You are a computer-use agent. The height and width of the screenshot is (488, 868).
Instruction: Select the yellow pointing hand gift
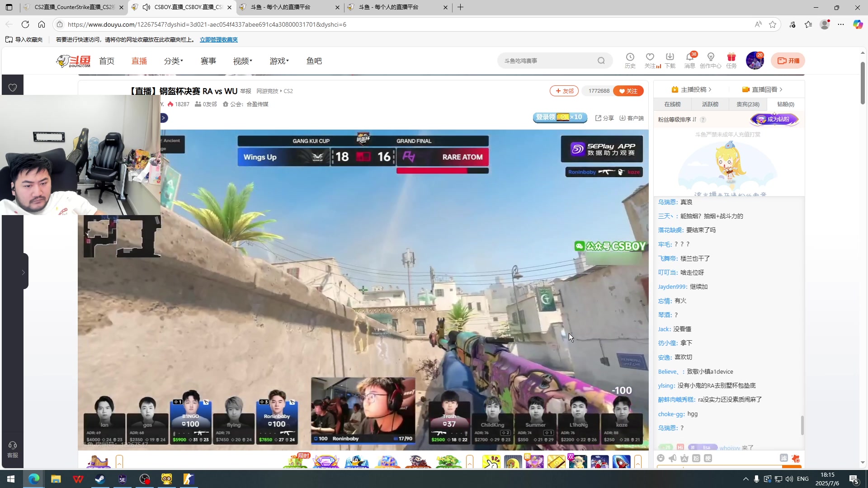coord(491,462)
